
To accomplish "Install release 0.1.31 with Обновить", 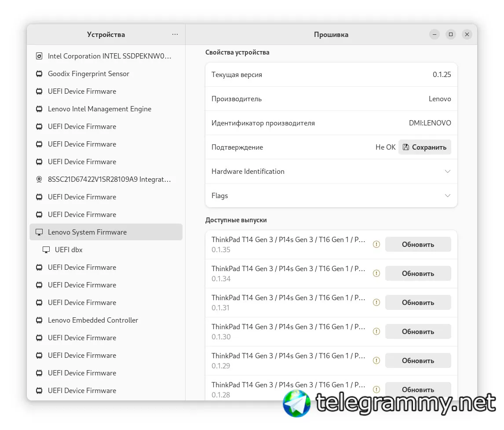I will click(418, 302).
